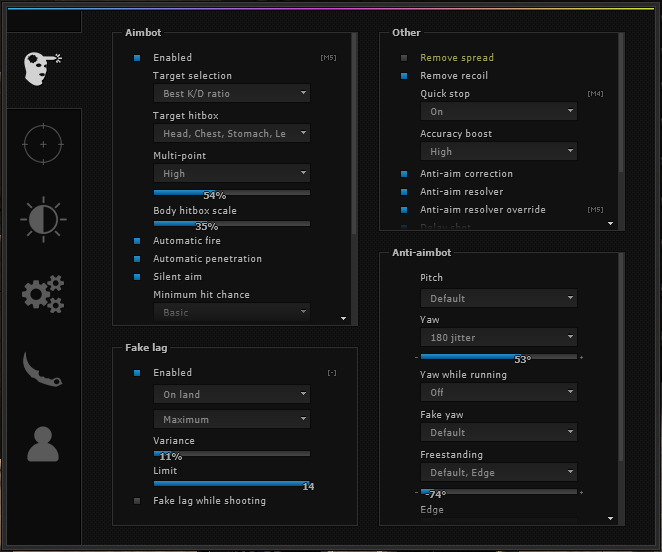Viewport: 662px width, 552px height.
Task: Open the Accuracy boost dropdown
Action: [x=498, y=152]
